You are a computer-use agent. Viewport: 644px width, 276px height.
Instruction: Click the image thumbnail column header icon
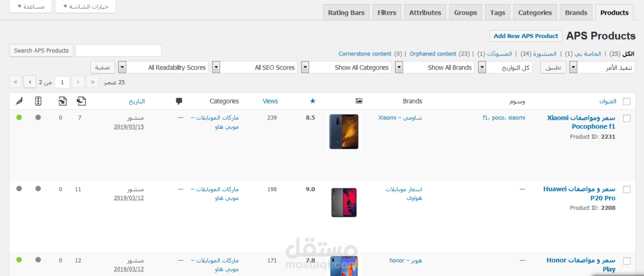pyautogui.click(x=358, y=101)
